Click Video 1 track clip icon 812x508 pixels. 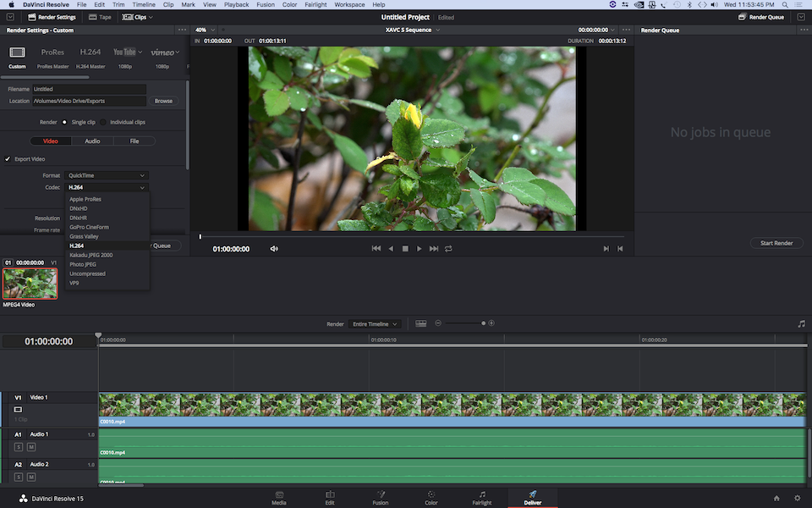tap(18, 410)
